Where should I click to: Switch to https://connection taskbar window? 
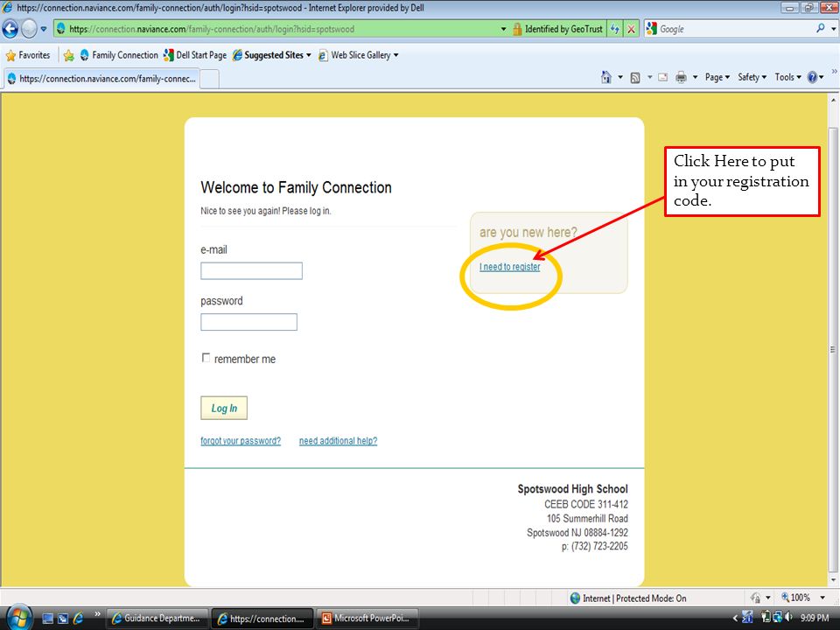(262, 619)
